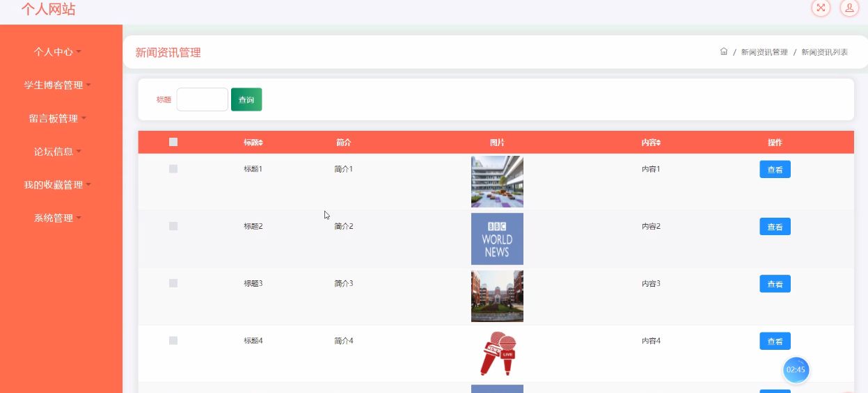Click the 内容3 cell text
Image resolution: width=868 pixels, height=393 pixels.
(x=651, y=283)
